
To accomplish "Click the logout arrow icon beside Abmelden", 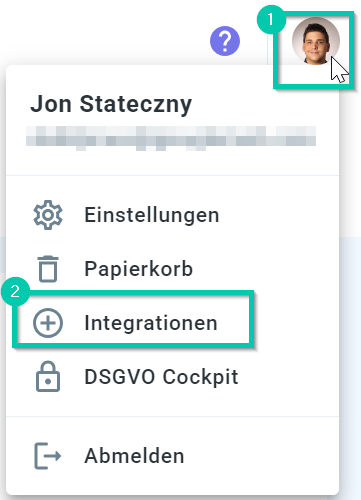I will tap(48, 456).
